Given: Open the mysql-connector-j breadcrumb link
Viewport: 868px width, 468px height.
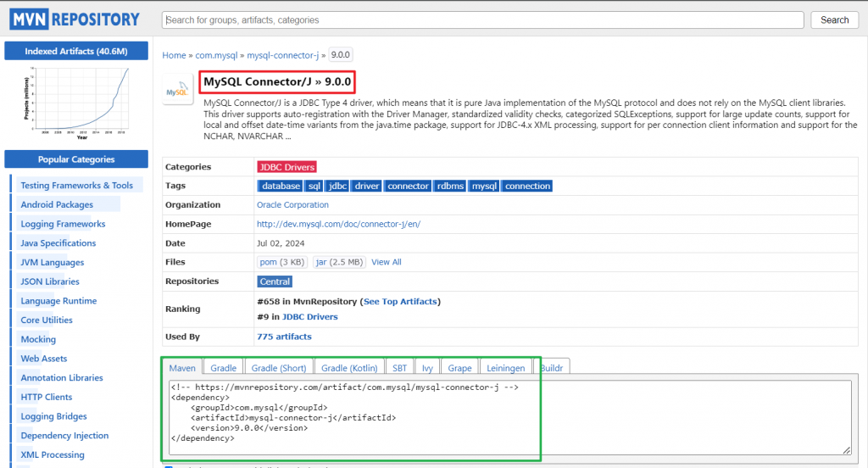Looking at the screenshot, I should click(283, 55).
